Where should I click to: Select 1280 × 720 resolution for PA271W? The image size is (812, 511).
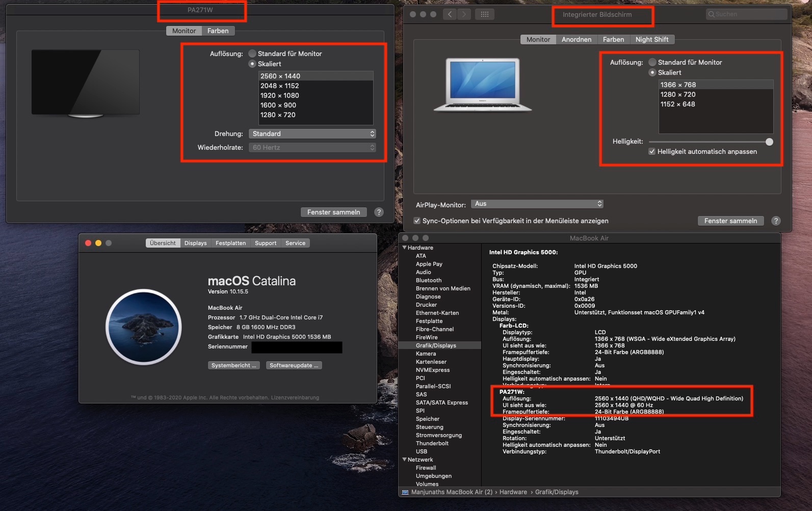point(316,115)
